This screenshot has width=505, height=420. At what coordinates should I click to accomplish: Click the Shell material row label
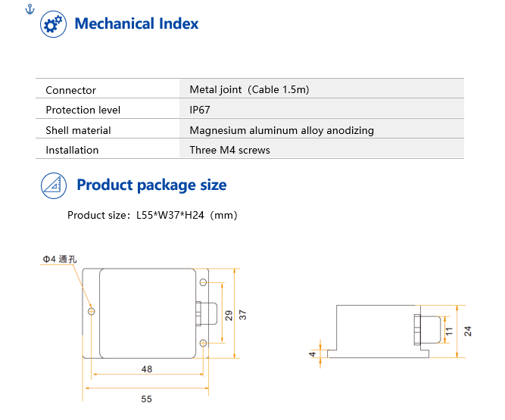pyautogui.click(x=78, y=130)
